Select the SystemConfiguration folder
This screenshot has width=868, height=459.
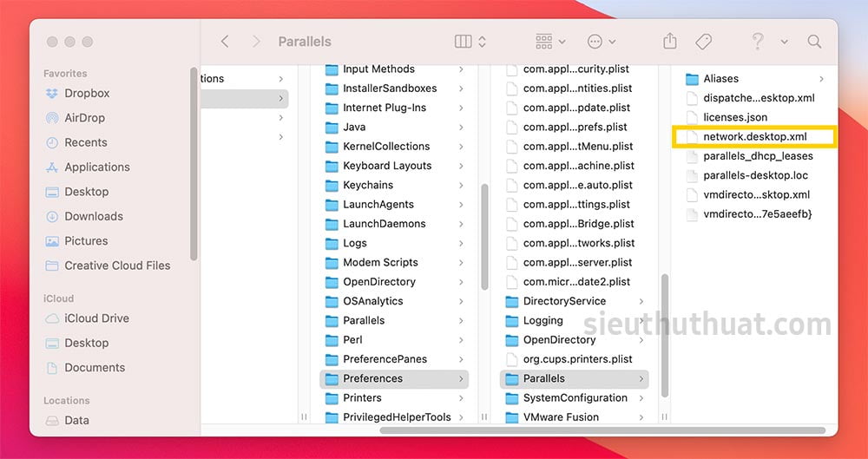pyautogui.click(x=575, y=398)
